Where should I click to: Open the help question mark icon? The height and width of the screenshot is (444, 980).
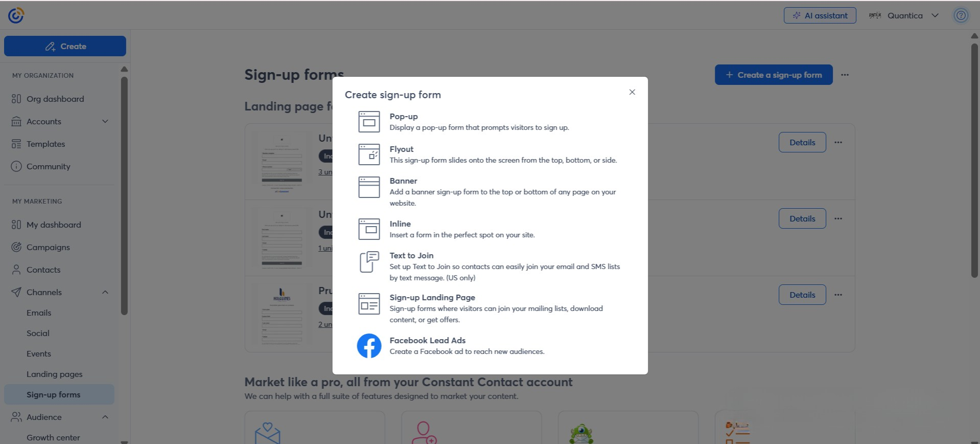(x=961, y=15)
